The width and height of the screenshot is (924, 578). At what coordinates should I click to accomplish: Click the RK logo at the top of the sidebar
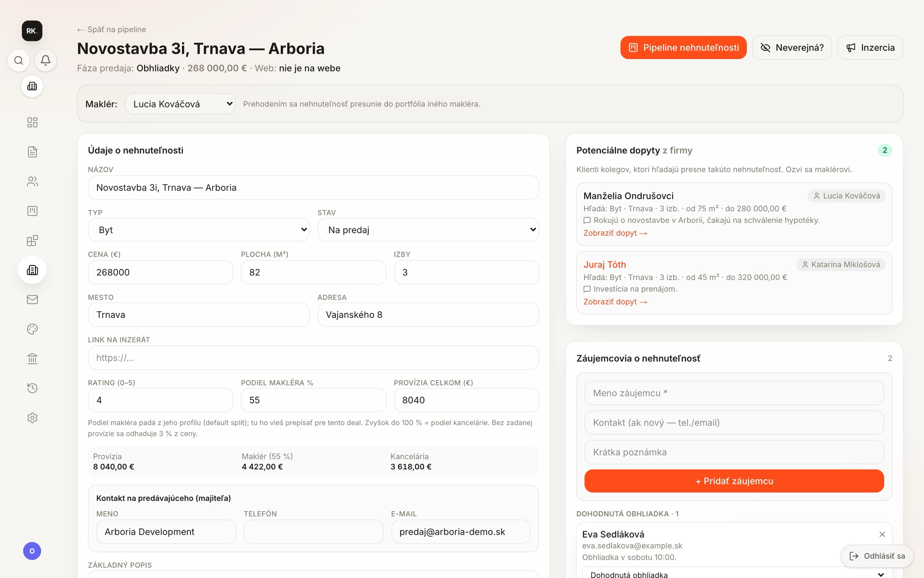(x=32, y=31)
